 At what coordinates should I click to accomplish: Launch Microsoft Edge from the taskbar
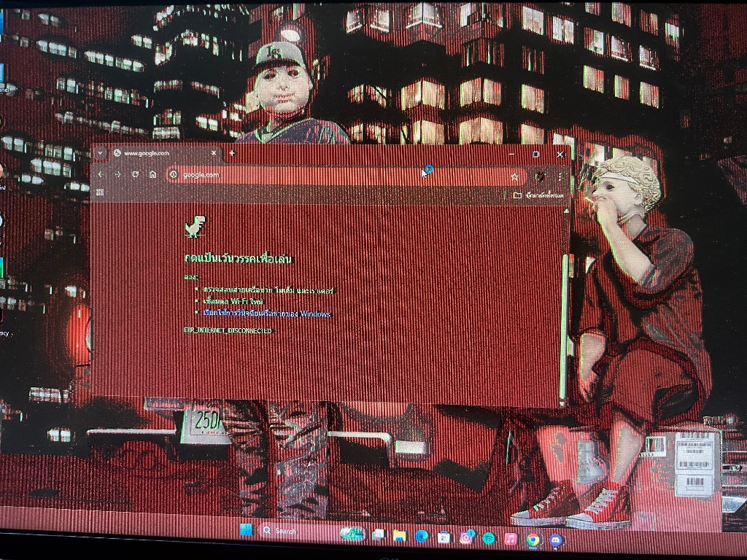[x=422, y=537]
